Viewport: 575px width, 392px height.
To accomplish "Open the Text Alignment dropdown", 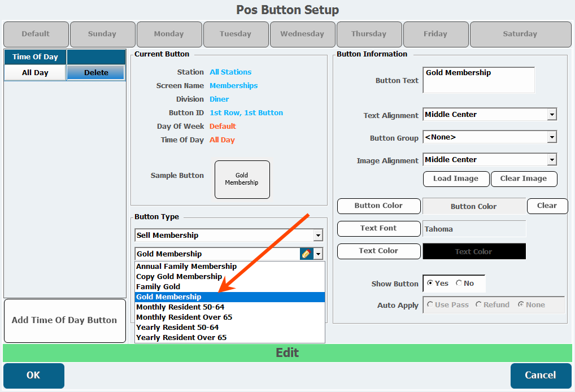I will (552, 115).
